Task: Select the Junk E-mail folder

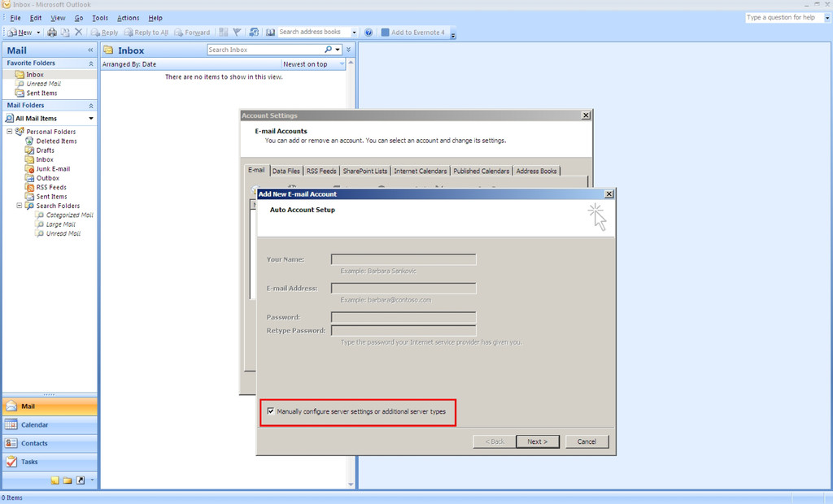Action: pos(53,169)
